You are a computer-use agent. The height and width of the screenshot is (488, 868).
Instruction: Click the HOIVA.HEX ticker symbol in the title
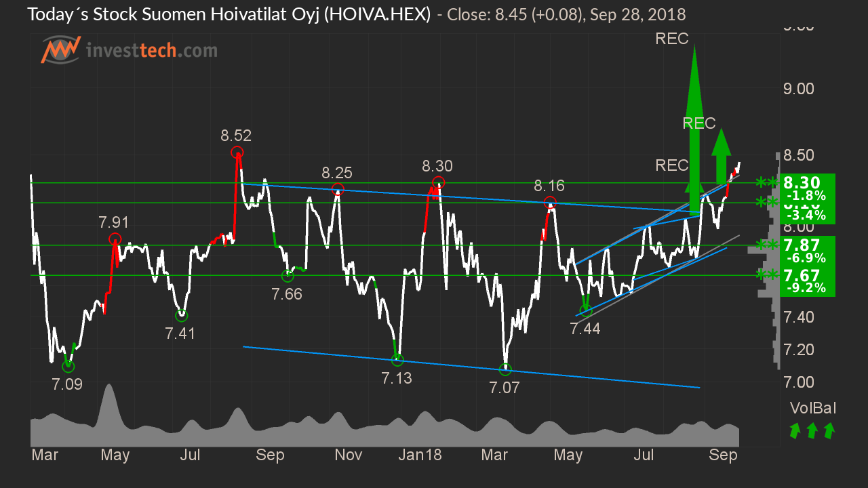pos(378,14)
